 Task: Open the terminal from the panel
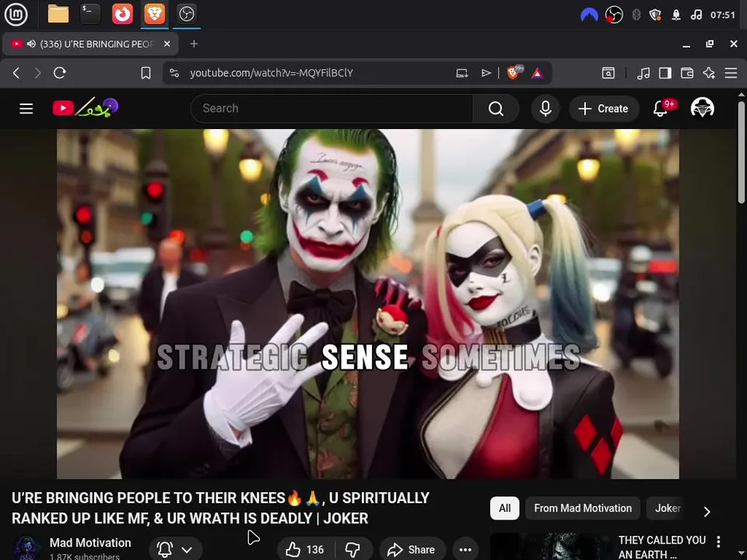point(90,14)
